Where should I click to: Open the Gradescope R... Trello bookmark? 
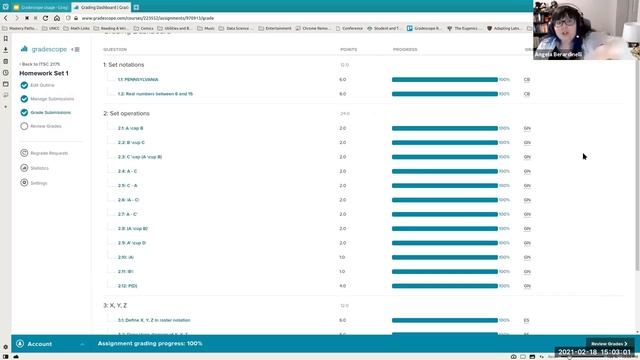pos(424,29)
